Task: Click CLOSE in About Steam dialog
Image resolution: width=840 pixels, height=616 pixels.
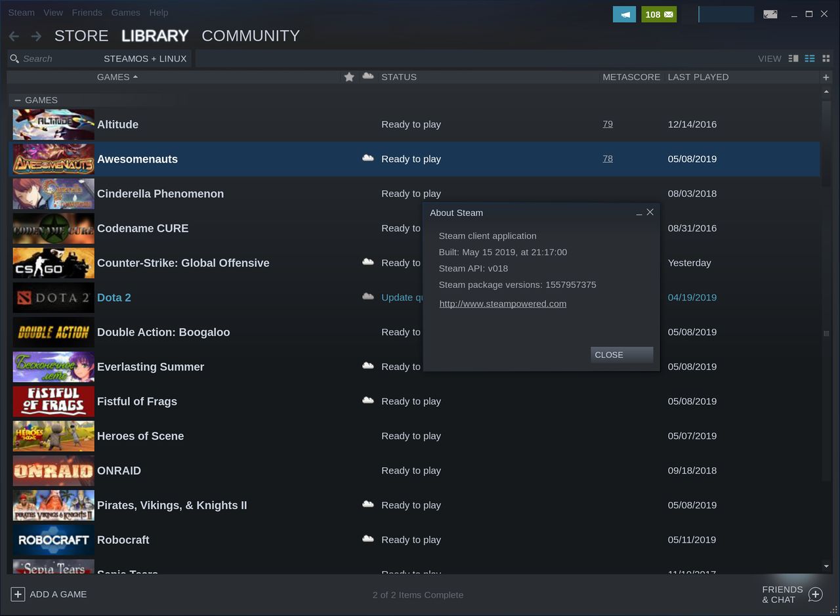Action: coord(621,355)
